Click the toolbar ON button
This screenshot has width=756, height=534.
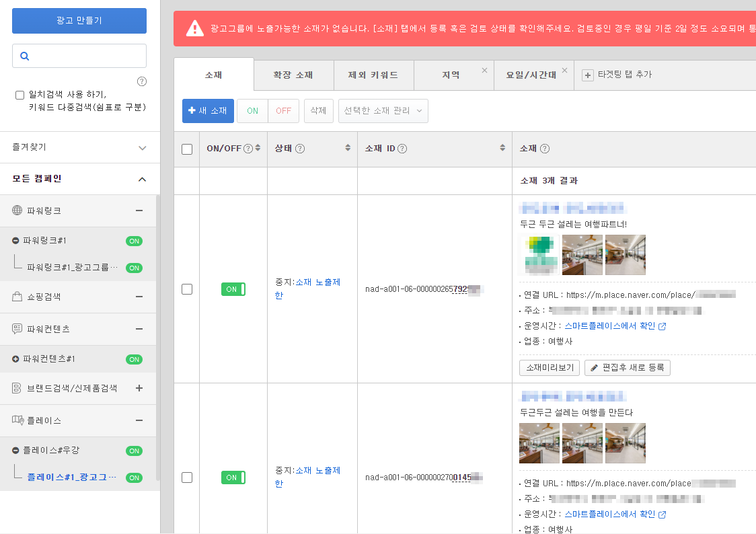point(253,111)
